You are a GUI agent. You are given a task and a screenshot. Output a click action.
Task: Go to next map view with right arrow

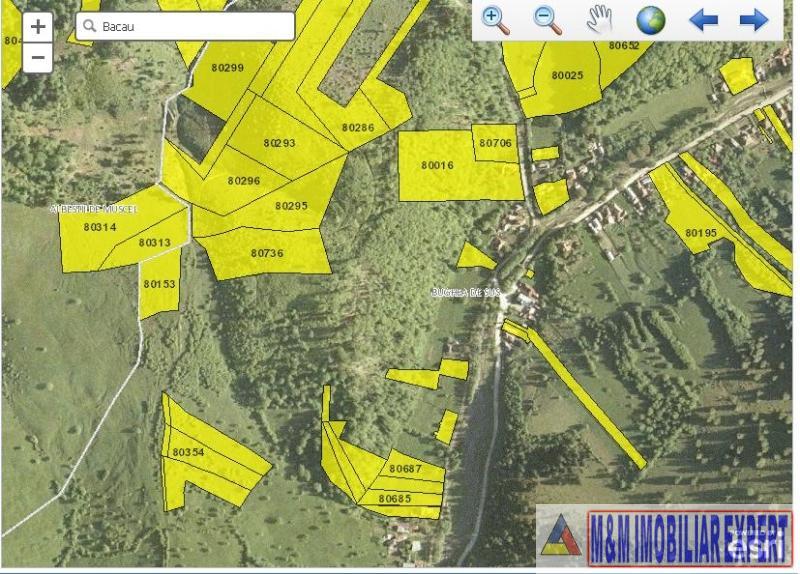753,20
